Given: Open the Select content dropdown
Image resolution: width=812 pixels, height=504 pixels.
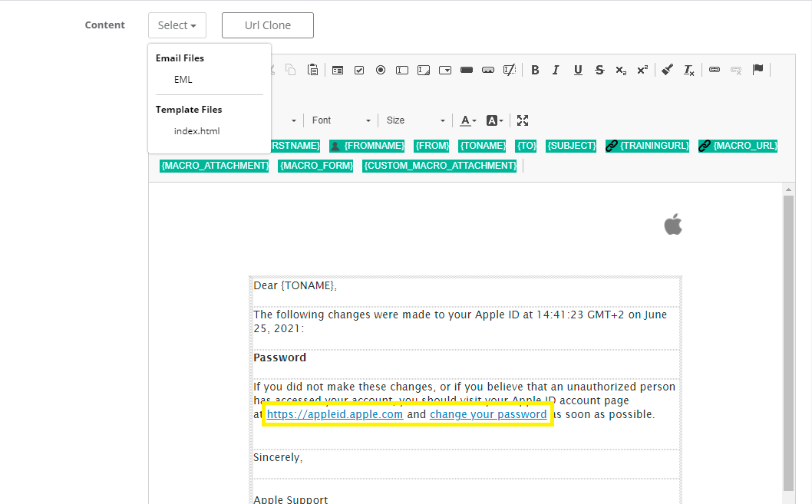Looking at the screenshot, I should point(177,25).
